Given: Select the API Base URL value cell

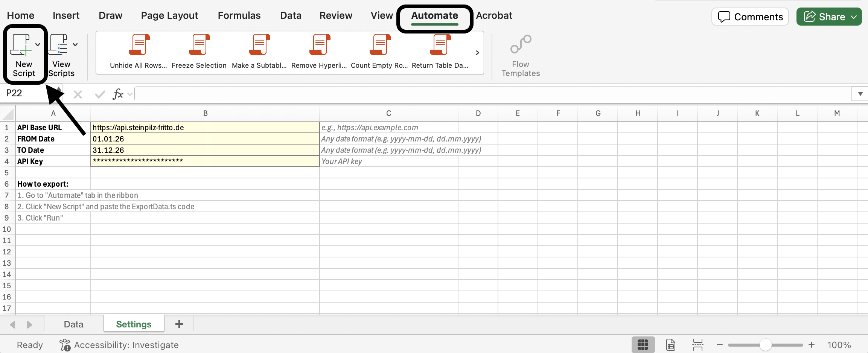Looking at the screenshot, I should click(x=205, y=128).
